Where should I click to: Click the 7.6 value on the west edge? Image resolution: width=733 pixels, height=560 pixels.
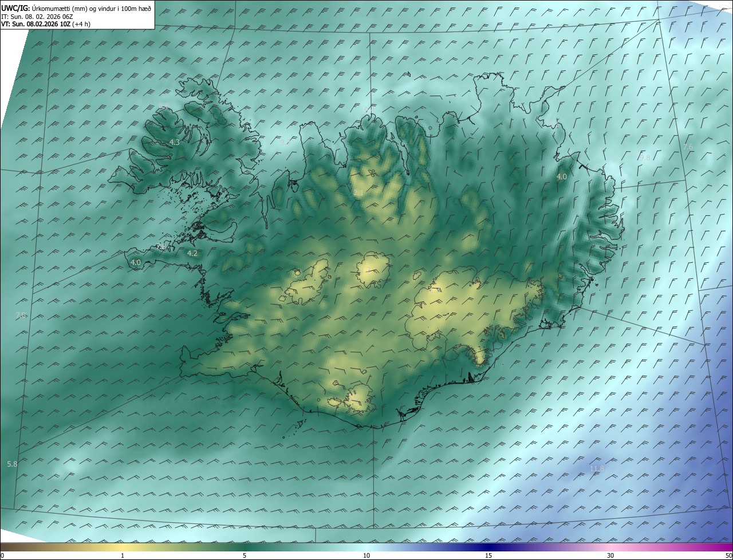coord(21,316)
